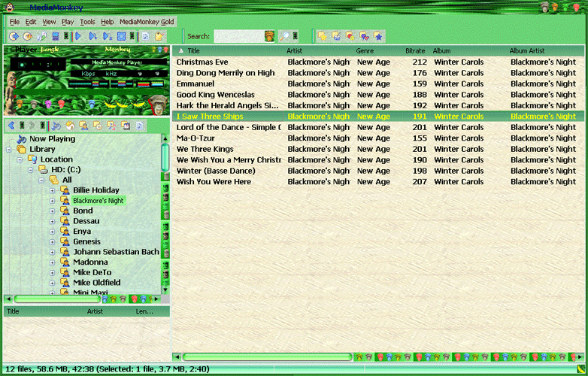Image resolution: width=588 pixels, height=376 pixels.
Task: Click the folder with hearts icon
Action: pyautogui.click(x=364, y=36)
